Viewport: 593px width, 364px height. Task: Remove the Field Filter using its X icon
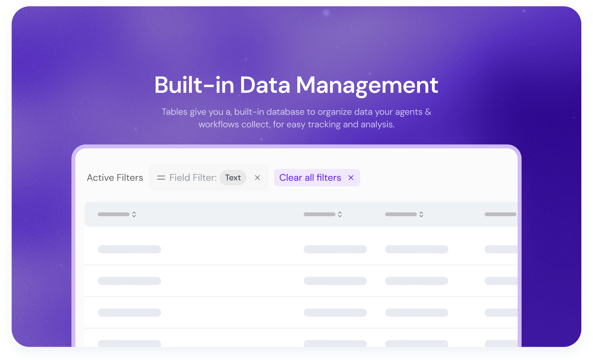click(x=257, y=178)
